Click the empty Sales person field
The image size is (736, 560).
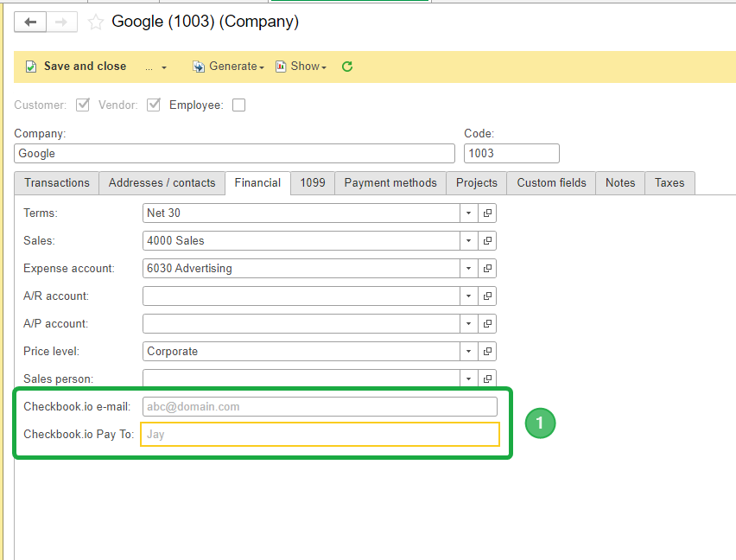pos(301,379)
